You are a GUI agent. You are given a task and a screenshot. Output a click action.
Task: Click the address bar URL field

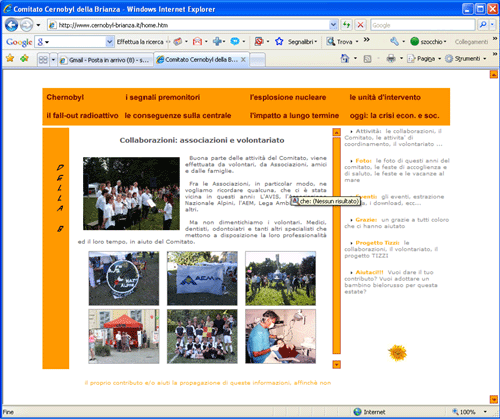pyautogui.click(x=189, y=25)
